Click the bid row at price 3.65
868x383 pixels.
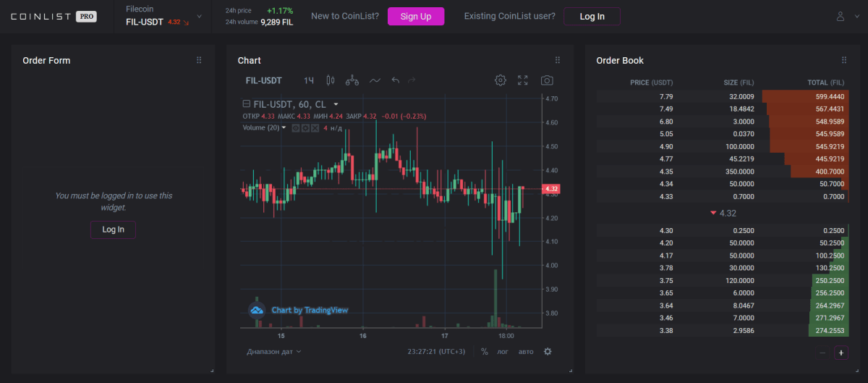[x=722, y=293]
